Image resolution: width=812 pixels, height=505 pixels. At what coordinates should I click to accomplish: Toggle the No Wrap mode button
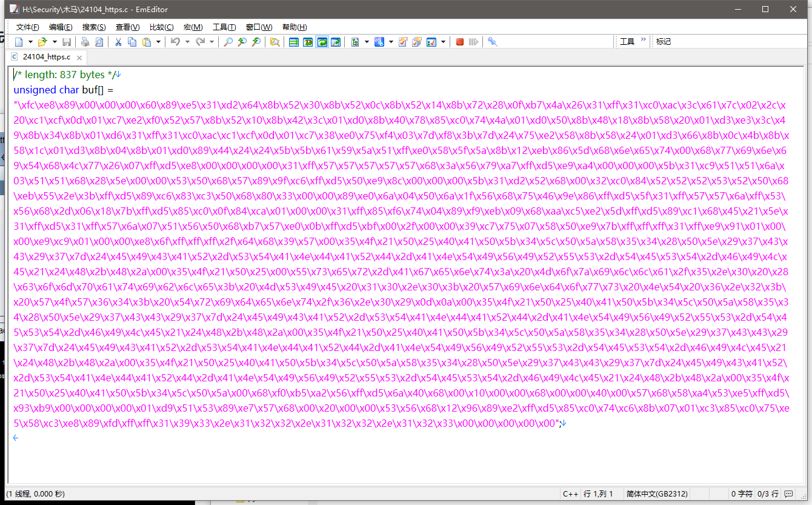[294, 42]
